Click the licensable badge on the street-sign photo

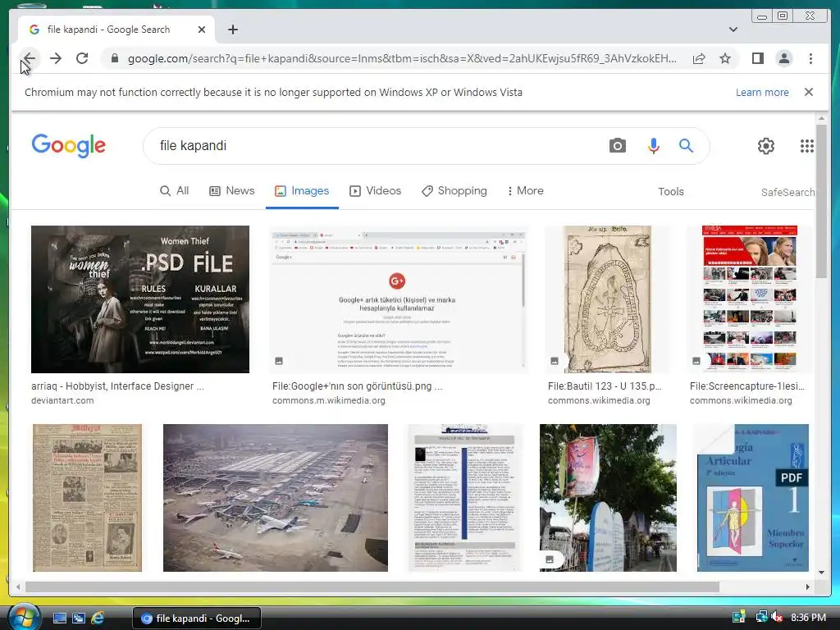point(549,559)
